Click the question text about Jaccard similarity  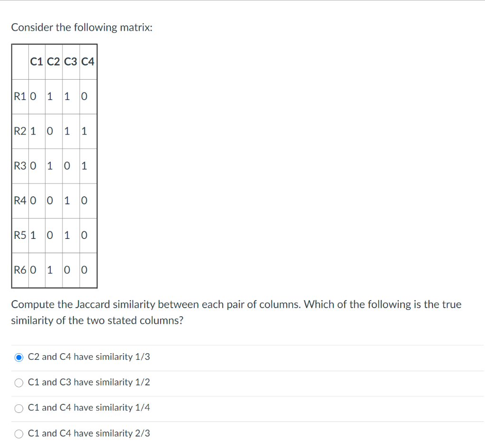pos(236,312)
